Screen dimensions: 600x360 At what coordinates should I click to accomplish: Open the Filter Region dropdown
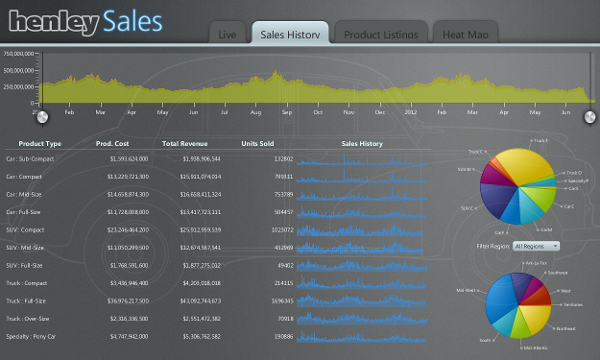tap(536, 246)
